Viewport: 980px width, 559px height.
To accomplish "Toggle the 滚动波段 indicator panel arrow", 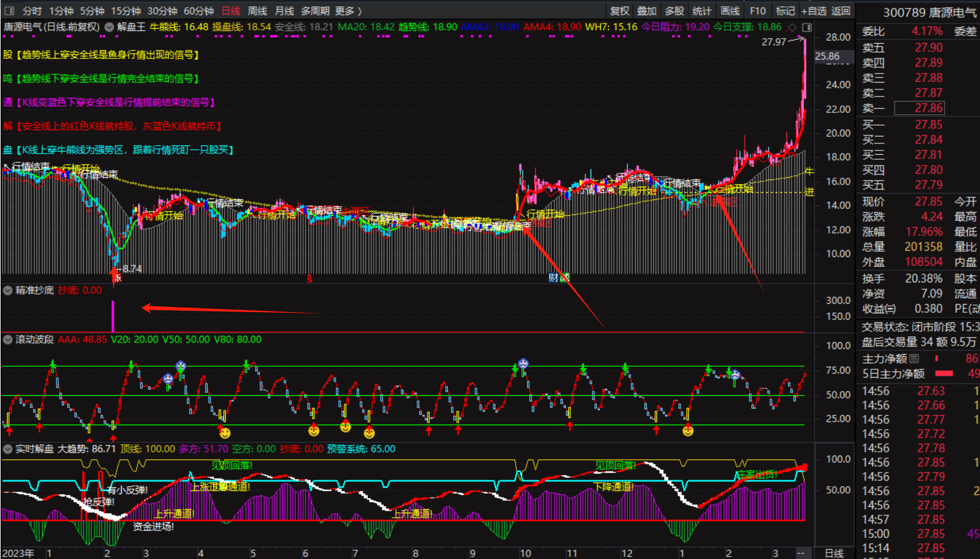I will (x=8, y=339).
